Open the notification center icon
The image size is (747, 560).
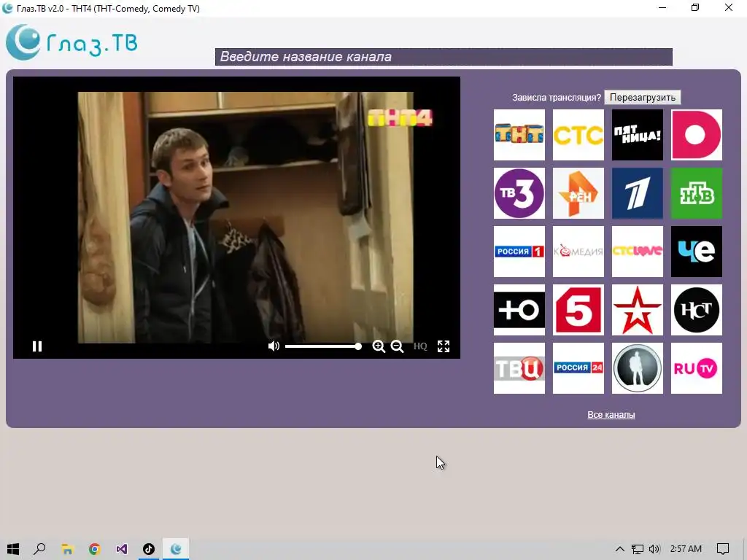[723, 549]
